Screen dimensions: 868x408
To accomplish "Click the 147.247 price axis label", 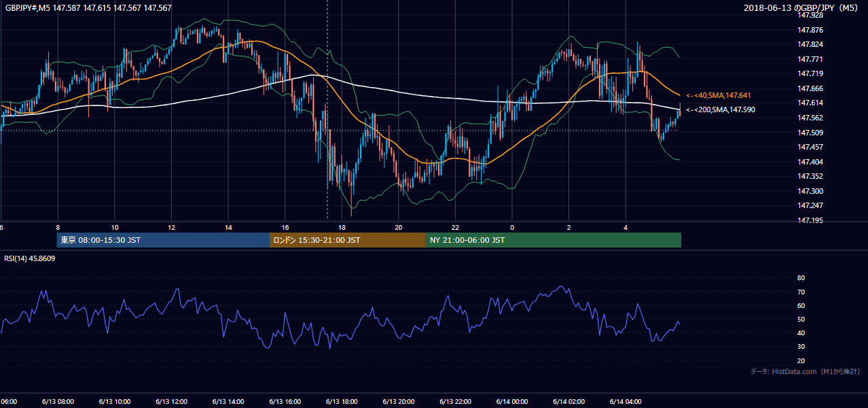I will pyautogui.click(x=810, y=205).
